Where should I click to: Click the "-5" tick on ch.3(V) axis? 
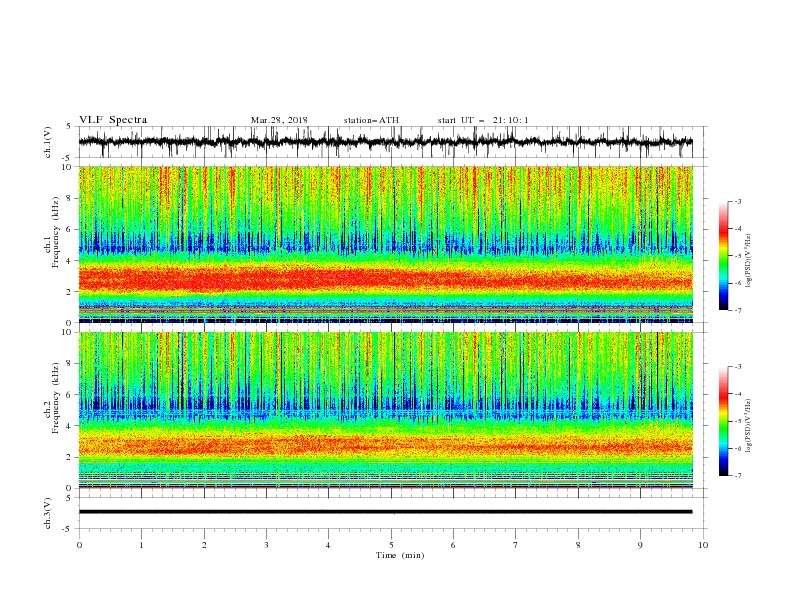click(x=68, y=529)
